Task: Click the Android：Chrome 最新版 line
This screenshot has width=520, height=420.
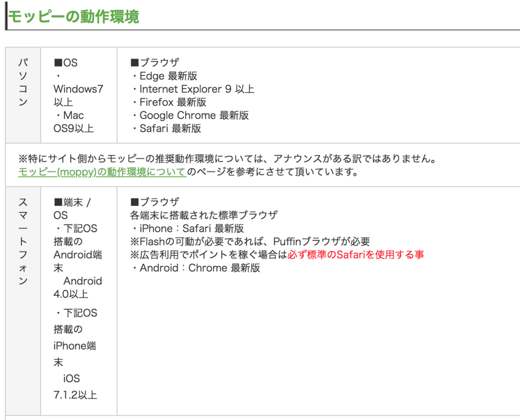Action: tap(196, 268)
